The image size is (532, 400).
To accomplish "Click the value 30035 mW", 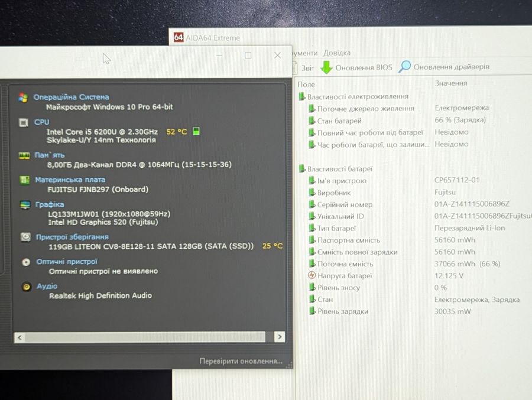I will [x=453, y=311].
